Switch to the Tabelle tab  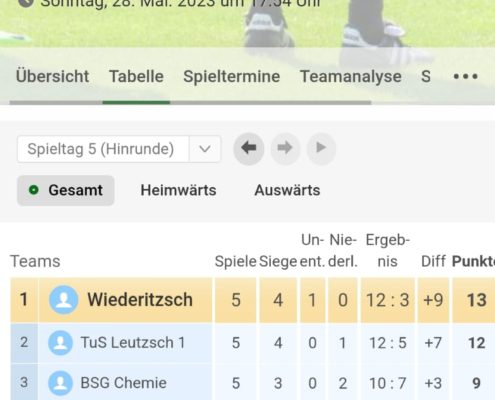[136, 76]
